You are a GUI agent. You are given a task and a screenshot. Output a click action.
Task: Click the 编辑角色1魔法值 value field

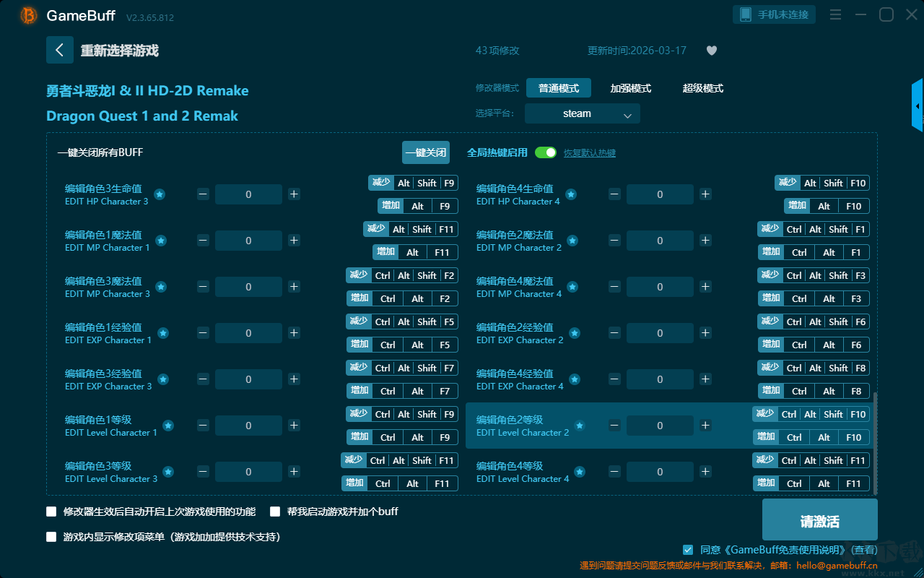(248, 241)
